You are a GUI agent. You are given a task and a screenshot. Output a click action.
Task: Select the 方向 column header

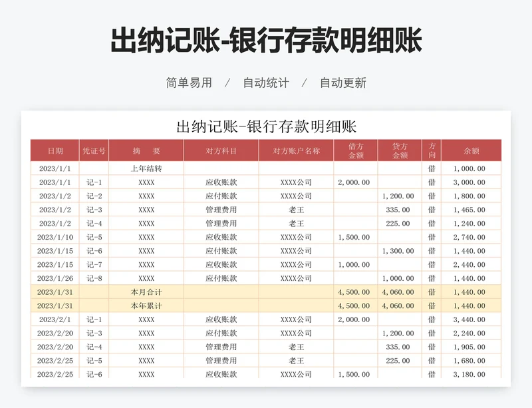[x=432, y=150]
